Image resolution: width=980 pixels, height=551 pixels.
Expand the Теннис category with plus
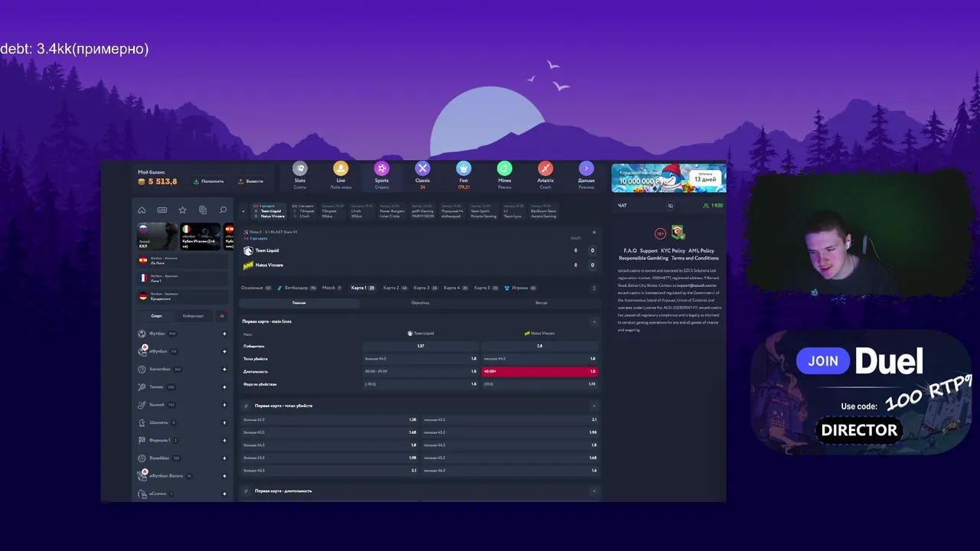224,386
